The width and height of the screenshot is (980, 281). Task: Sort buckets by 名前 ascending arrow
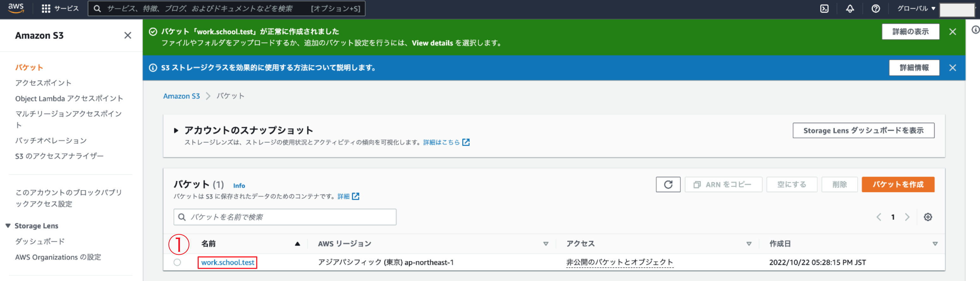point(297,244)
